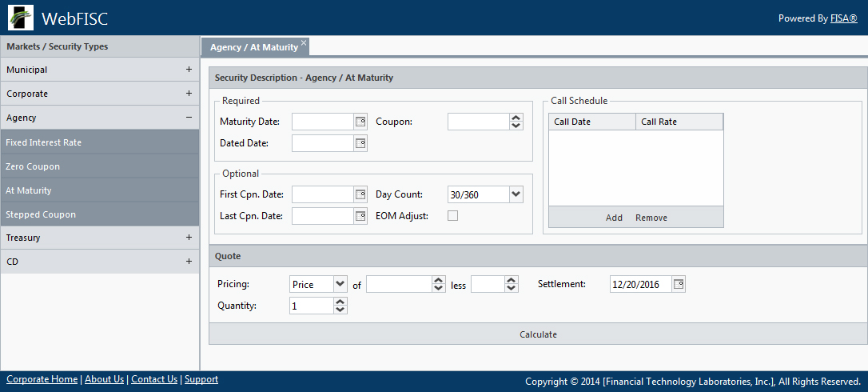The width and height of the screenshot is (868, 392).
Task: Collapse the Agency market section
Action: 189,118
